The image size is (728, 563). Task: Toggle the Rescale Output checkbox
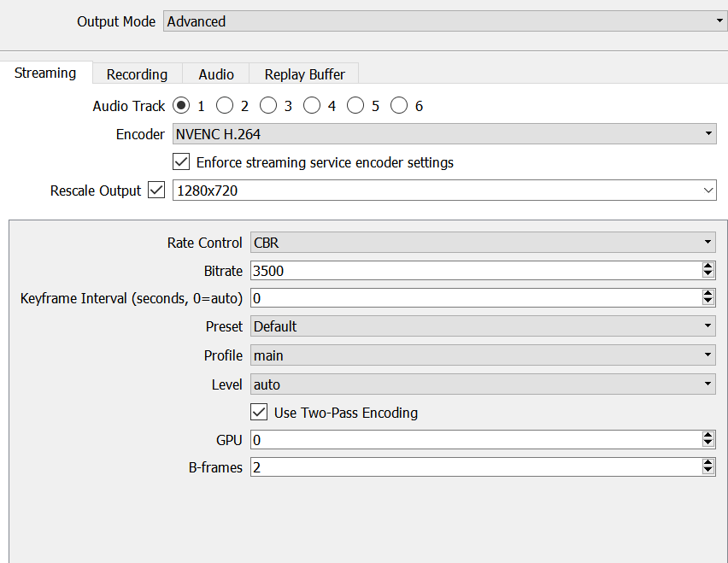click(156, 190)
